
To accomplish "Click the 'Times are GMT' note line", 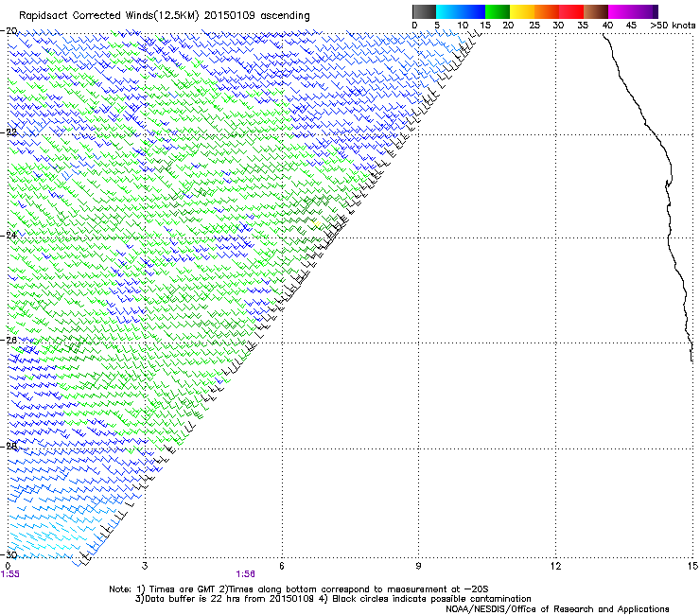I will (x=299, y=589).
